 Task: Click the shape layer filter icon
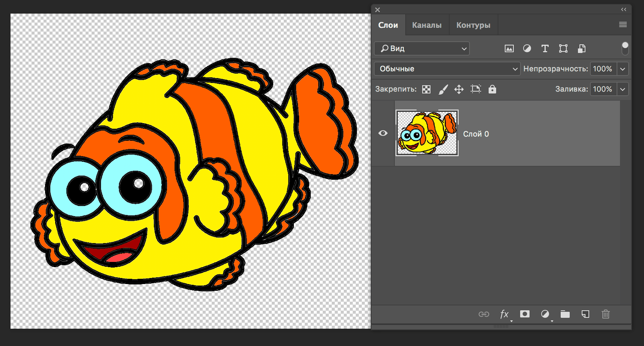563,49
